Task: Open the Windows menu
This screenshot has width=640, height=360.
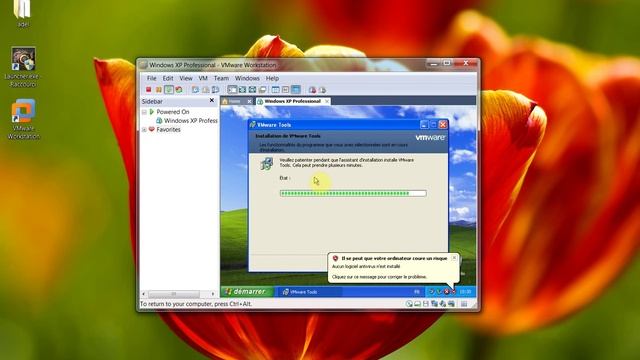Action: (247, 78)
